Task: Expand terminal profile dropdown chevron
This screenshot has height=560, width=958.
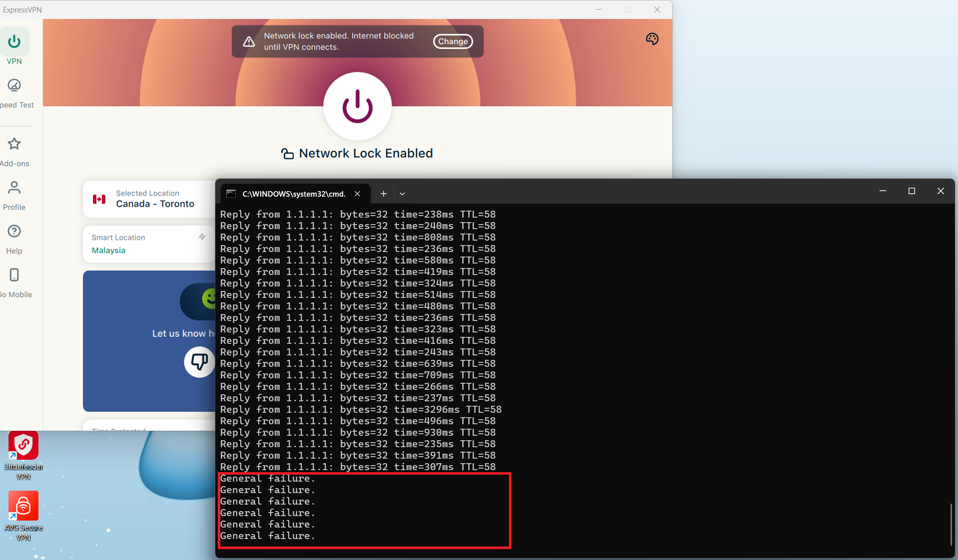Action: (x=402, y=194)
